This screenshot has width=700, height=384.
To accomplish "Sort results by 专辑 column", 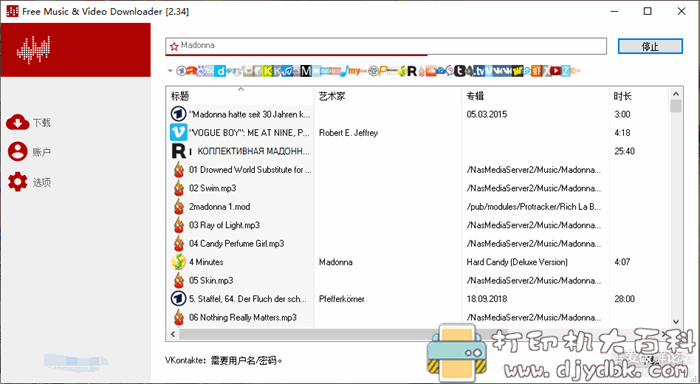I will [475, 96].
